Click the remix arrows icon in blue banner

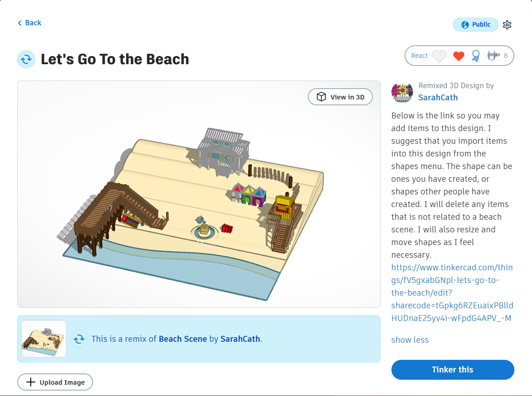79,339
